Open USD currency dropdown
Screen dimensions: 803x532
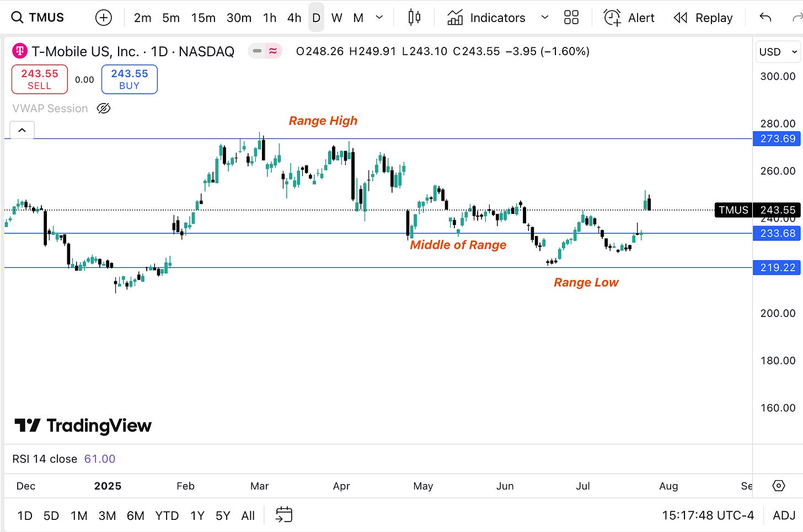778,52
